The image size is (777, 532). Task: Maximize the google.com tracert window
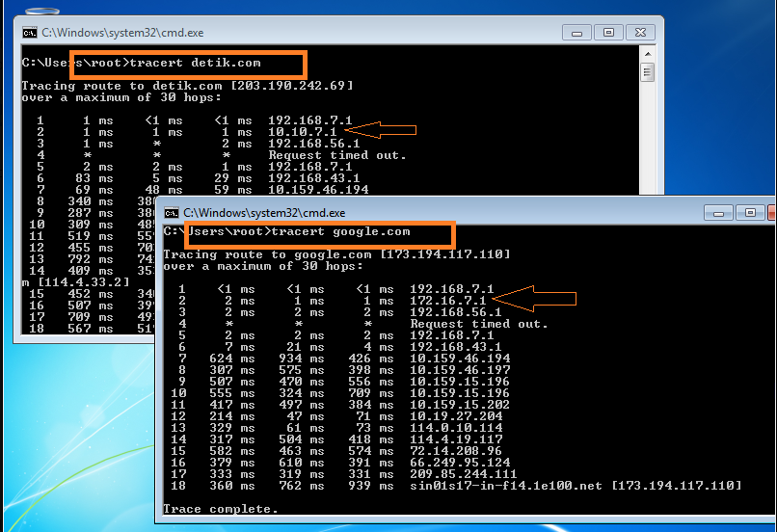pyautogui.click(x=750, y=213)
